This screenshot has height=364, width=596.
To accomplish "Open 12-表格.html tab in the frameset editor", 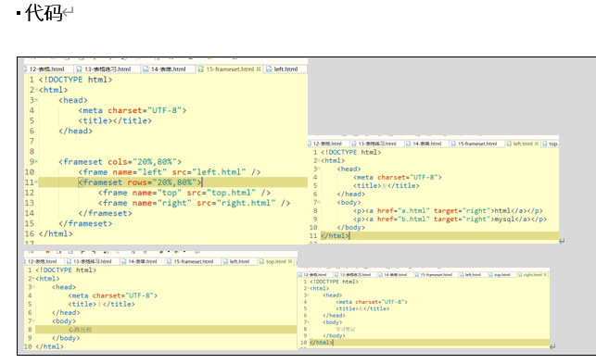I will 45,69.
